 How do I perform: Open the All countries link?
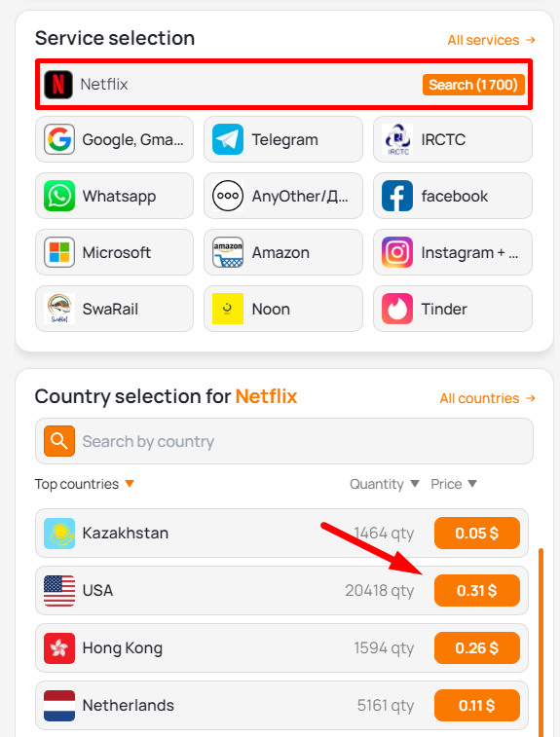point(487,398)
